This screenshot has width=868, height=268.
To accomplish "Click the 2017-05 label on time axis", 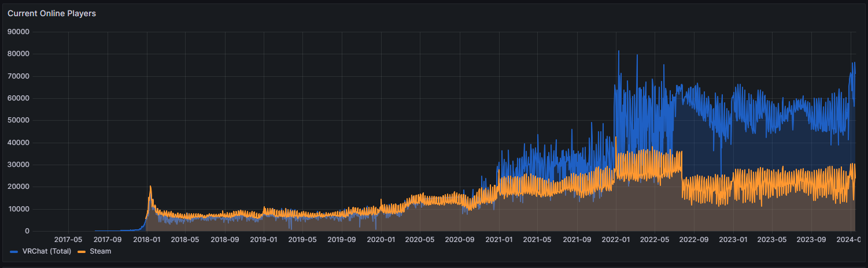I will [68, 239].
